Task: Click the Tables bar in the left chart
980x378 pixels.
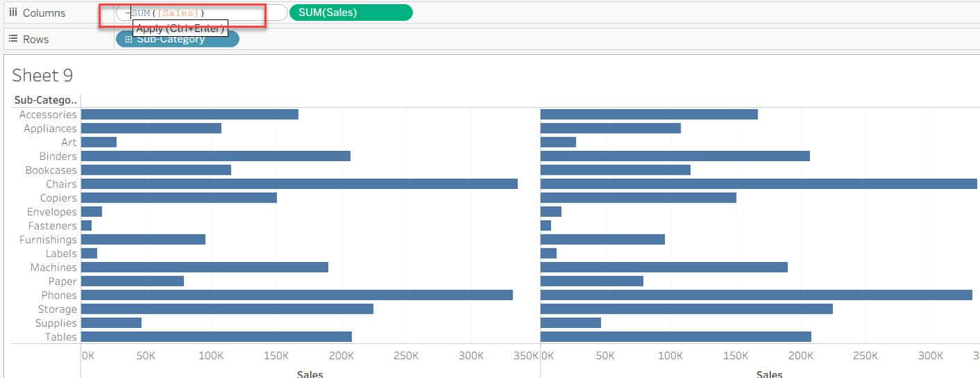Action: (217, 337)
